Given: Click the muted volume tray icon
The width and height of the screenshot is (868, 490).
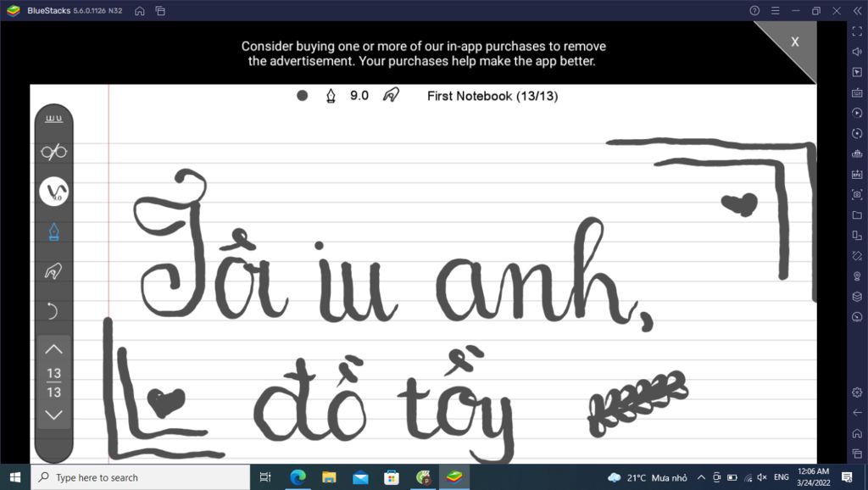Looking at the screenshot, I should [x=762, y=477].
